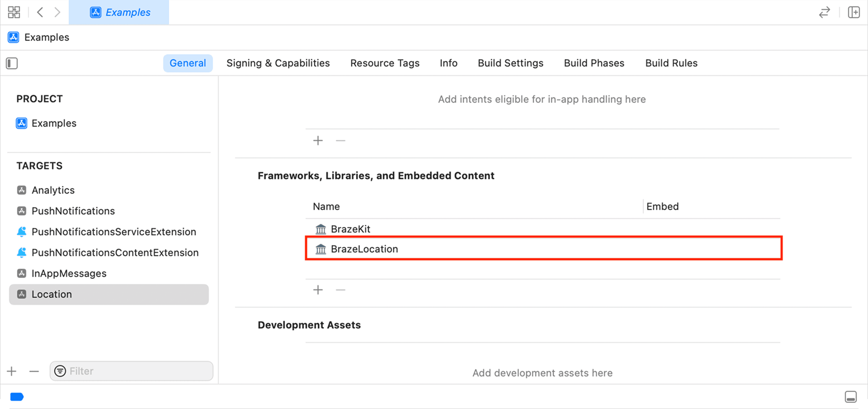Add a new editor pane on the right

click(x=854, y=12)
